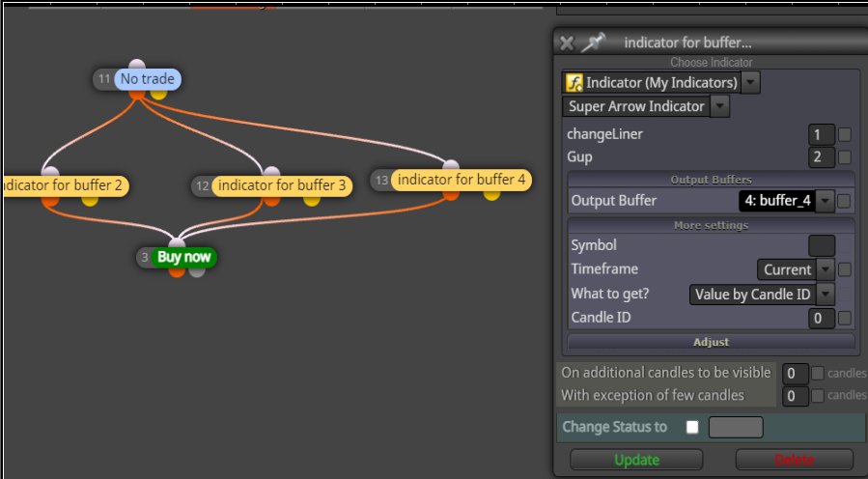Open the Output Buffer 4: buffer_4 dropdown
Screen dimensions: 868x479
click(x=786, y=201)
